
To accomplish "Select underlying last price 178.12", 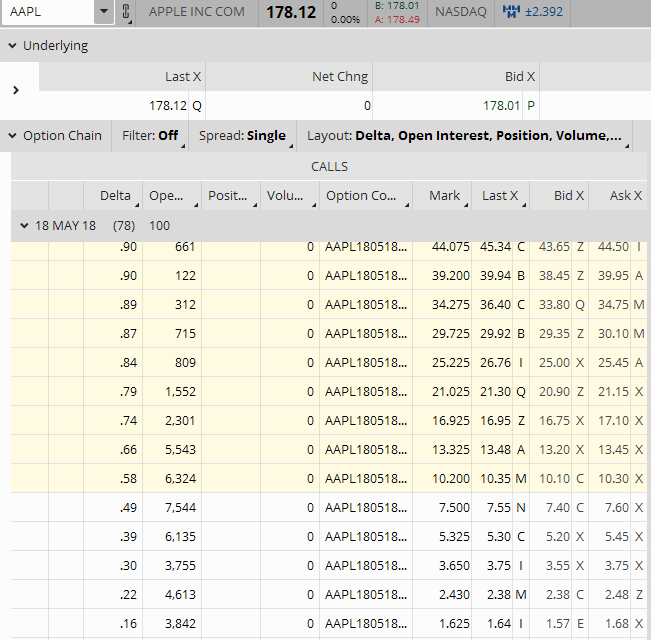I will 168,106.
